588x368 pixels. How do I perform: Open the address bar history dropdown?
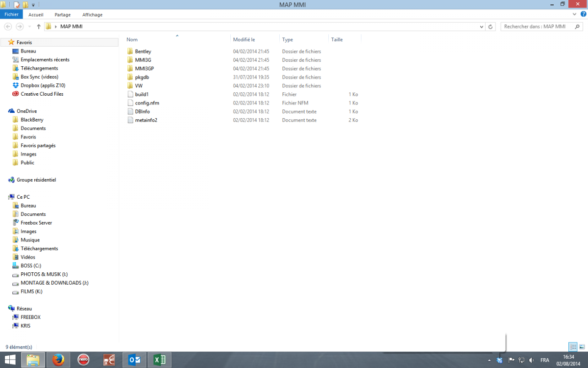point(482,26)
